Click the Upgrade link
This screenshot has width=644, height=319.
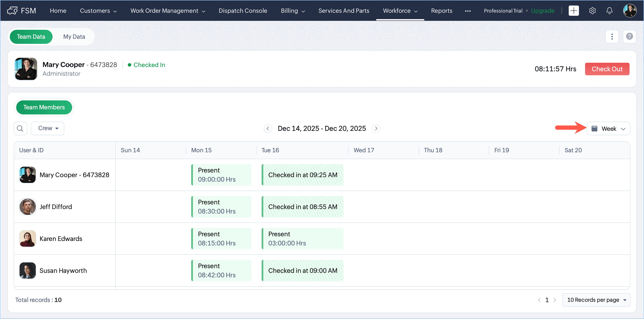543,11
